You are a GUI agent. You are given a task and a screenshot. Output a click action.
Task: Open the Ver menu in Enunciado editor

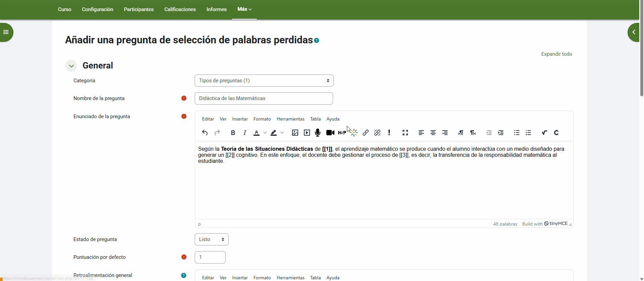(x=223, y=119)
